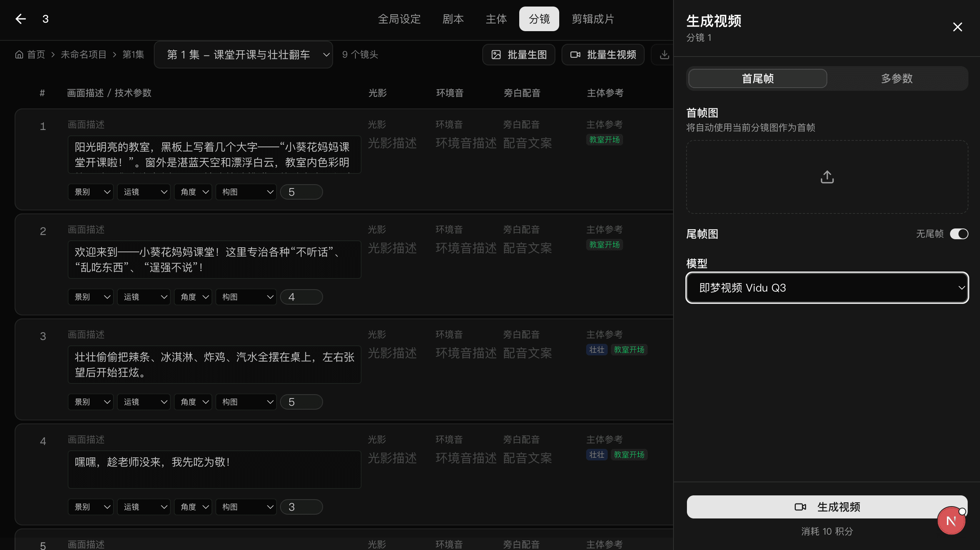The image size is (980, 550).
Task: Switch to 剪辑成片 tab
Action: tap(593, 19)
